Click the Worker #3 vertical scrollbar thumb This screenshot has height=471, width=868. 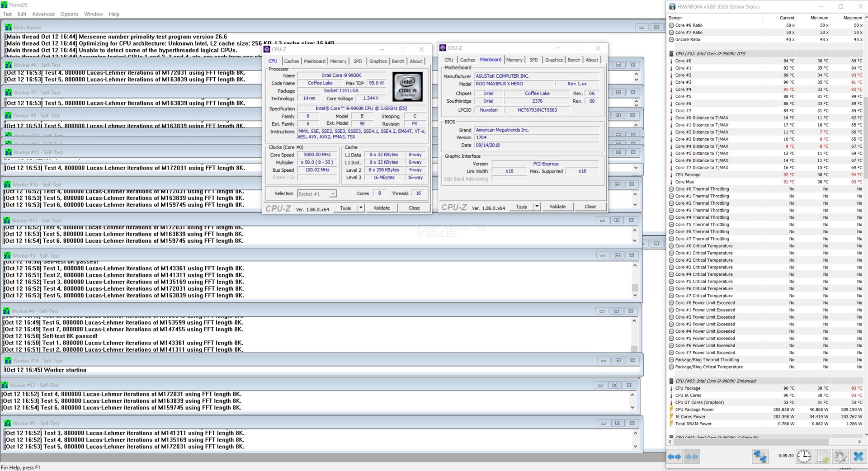pos(635,288)
